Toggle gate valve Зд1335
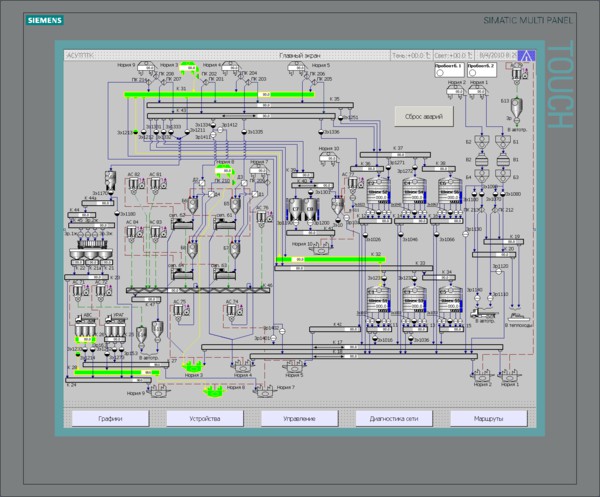This screenshot has height=497, width=600. pos(244,132)
